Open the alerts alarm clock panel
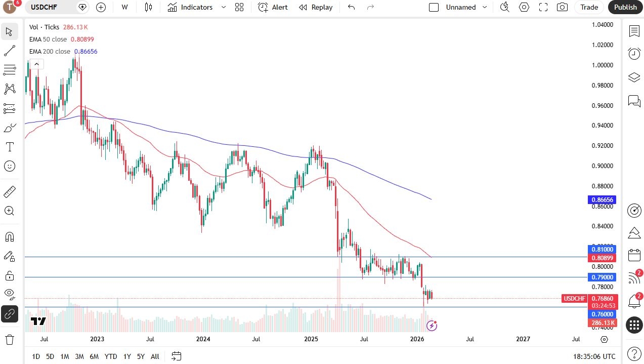The image size is (644, 364). click(x=634, y=53)
